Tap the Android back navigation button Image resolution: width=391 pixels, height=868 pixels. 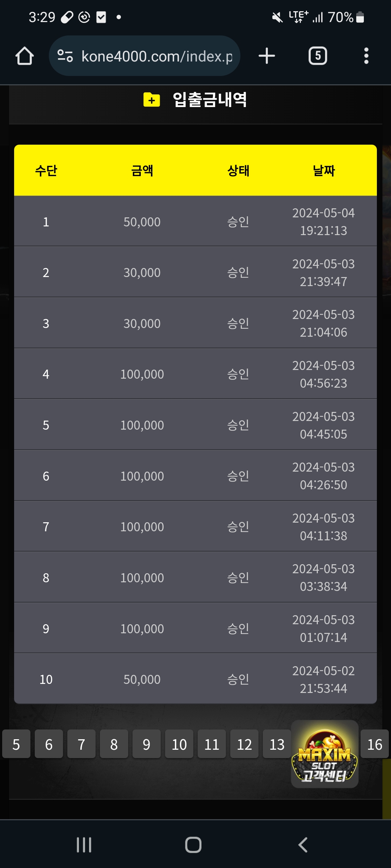303,845
